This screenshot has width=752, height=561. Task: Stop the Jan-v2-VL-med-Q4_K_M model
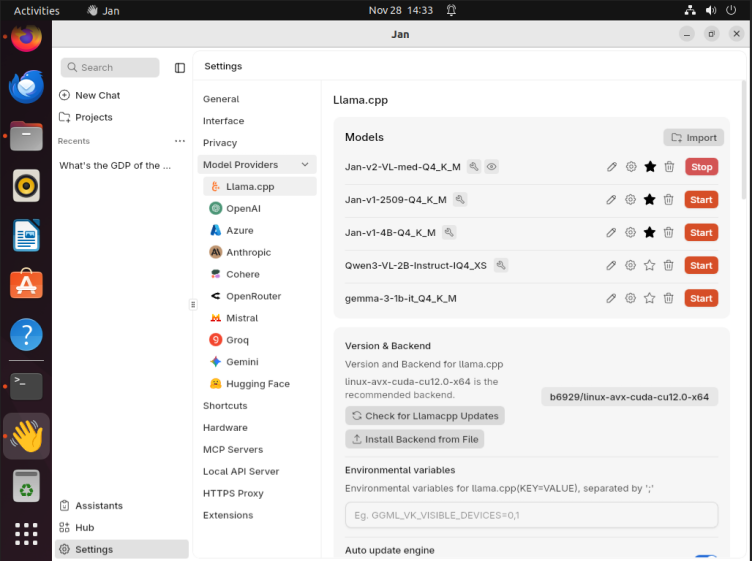click(701, 167)
